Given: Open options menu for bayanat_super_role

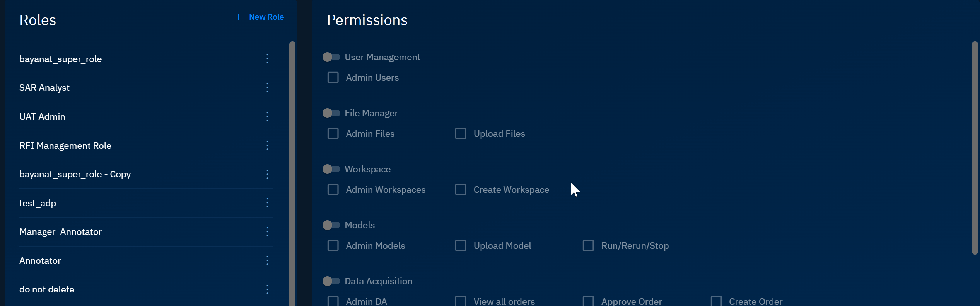Looking at the screenshot, I should pos(267,59).
